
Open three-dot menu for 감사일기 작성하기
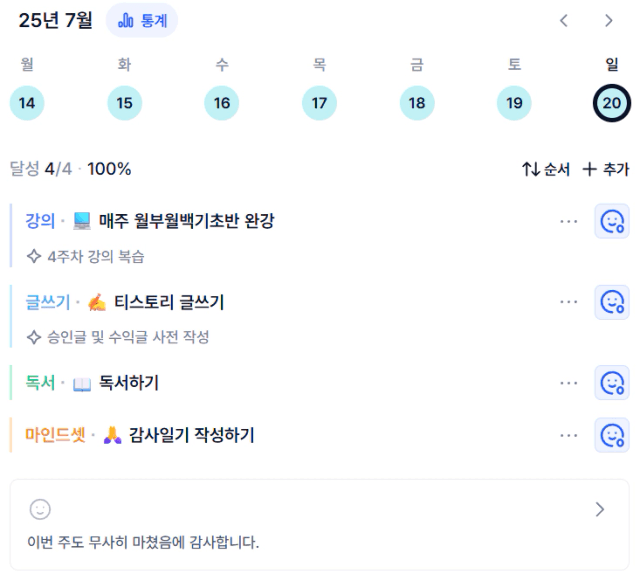coord(569,435)
